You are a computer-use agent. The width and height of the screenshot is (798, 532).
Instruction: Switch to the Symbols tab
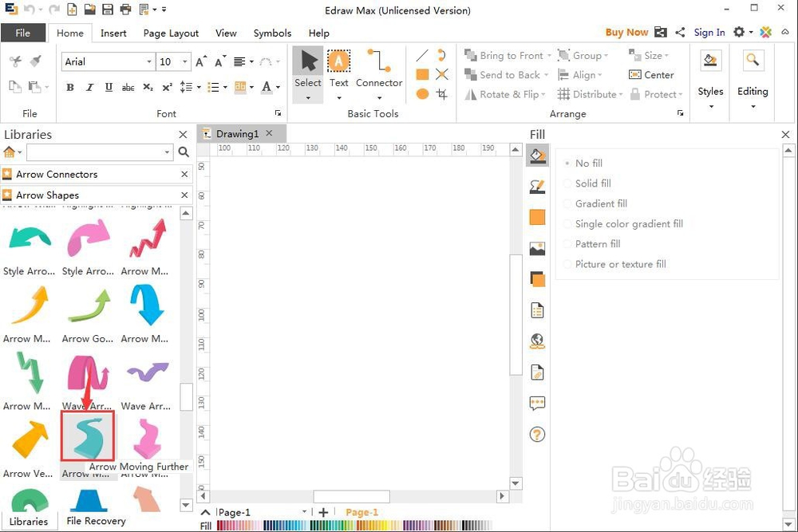pos(272,33)
